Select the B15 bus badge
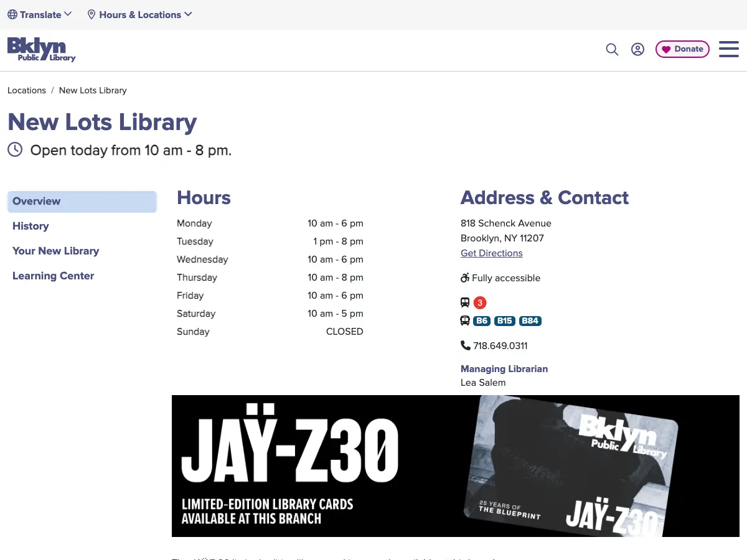 pyautogui.click(x=505, y=321)
